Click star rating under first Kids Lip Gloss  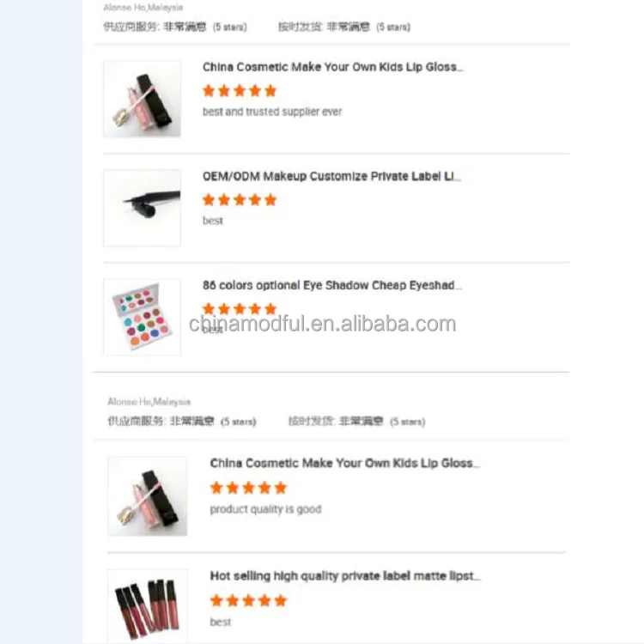[x=240, y=90]
